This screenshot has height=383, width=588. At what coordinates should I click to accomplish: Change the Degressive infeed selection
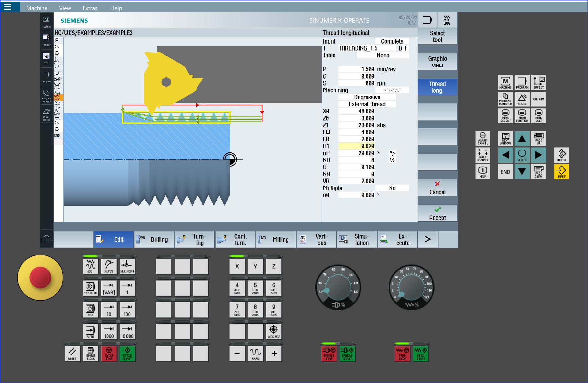367,98
